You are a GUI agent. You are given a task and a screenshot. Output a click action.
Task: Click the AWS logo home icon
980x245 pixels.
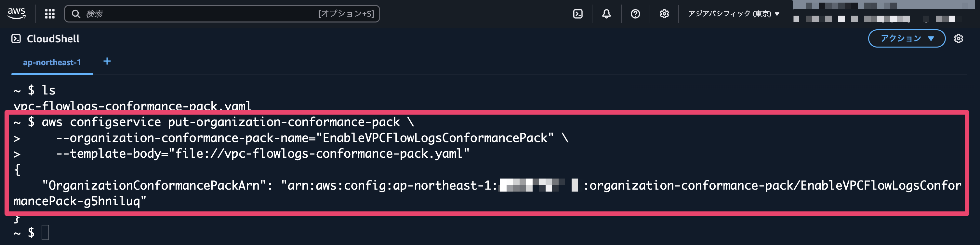pyautogui.click(x=16, y=13)
